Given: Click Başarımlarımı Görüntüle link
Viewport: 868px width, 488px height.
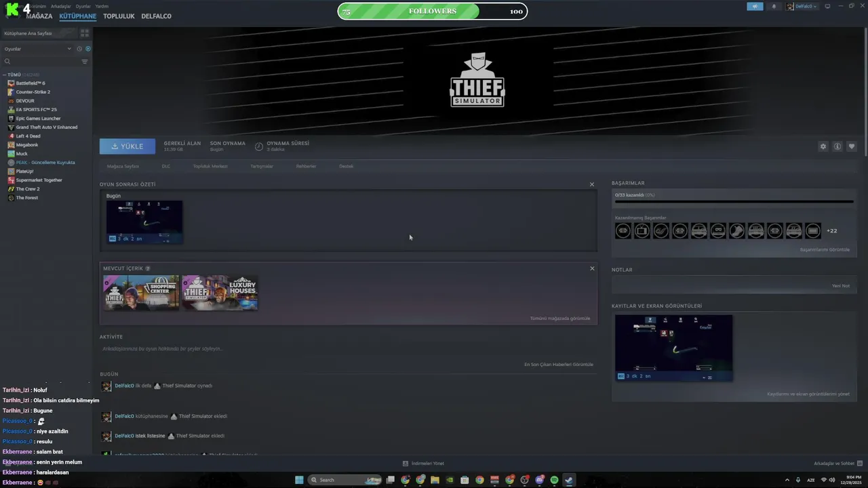Looking at the screenshot, I should coord(825,249).
